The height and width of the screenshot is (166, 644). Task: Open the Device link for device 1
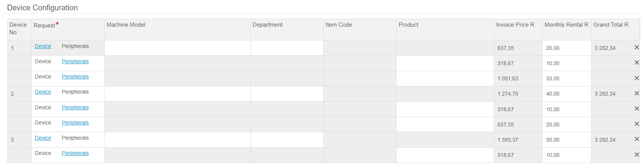tap(43, 46)
